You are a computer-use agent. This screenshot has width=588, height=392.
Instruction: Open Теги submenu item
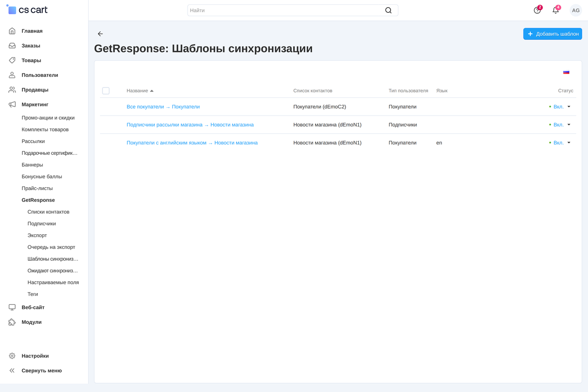(x=33, y=294)
